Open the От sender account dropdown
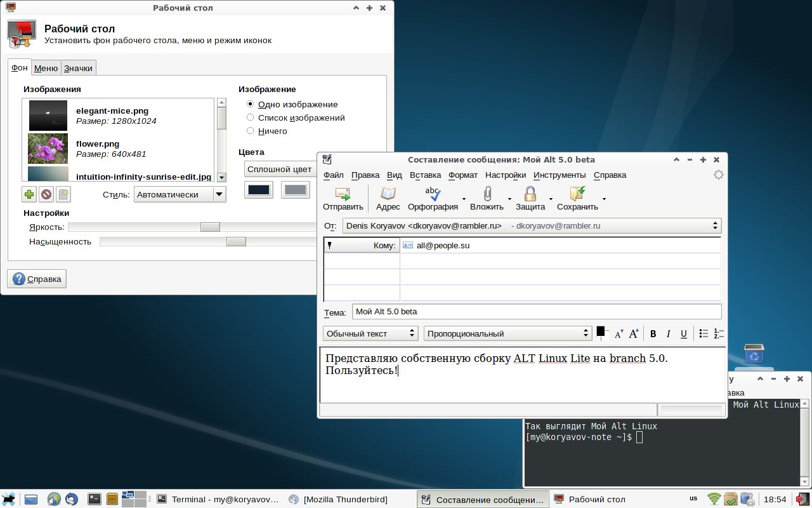The image size is (812, 508). coord(532,225)
